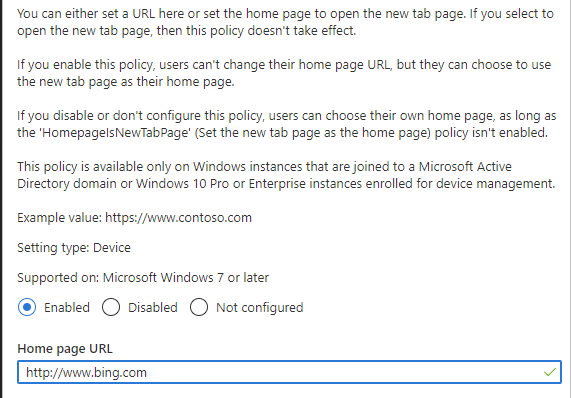Viewport: 571px width, 398px height.
Task: Click the green validation checkmark icon
Action: pyautogui.click(x=550, y=372)
